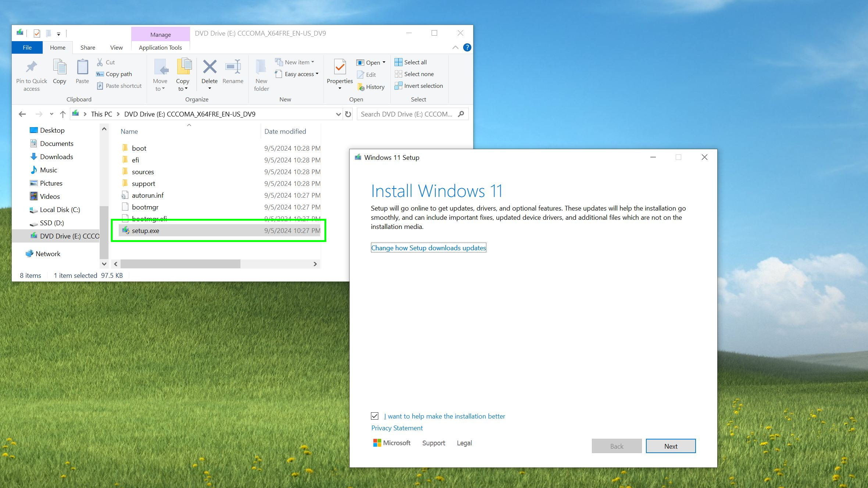Open 'Change how Setup downloads updates' link
Screen dimensions: 868x488
click(429, 248)
